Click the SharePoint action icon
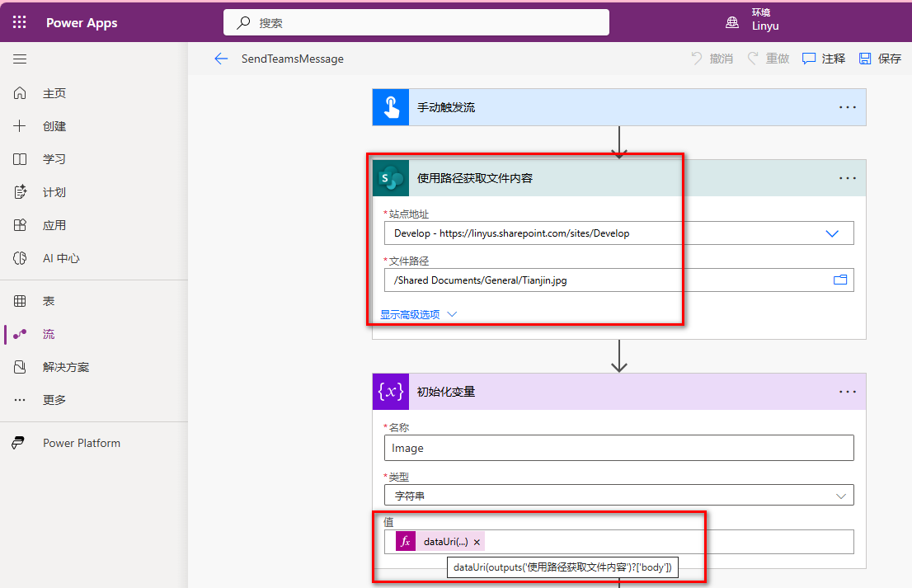 391,178
